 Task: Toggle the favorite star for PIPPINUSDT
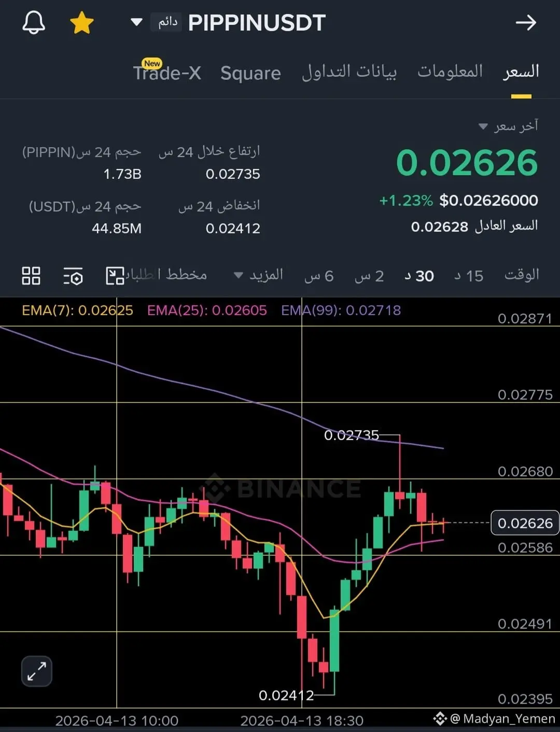[82, 23]
